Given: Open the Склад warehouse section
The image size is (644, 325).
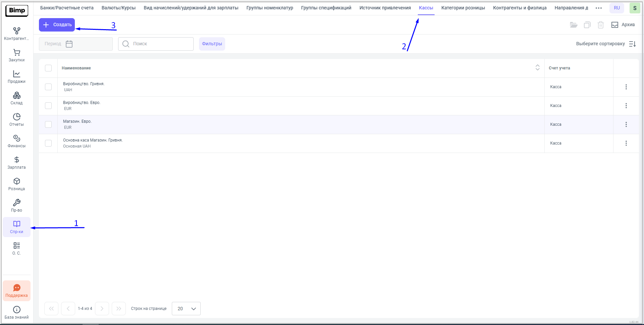Looking at the screenshot, I should pyautogui.click(x=16, y=98).
